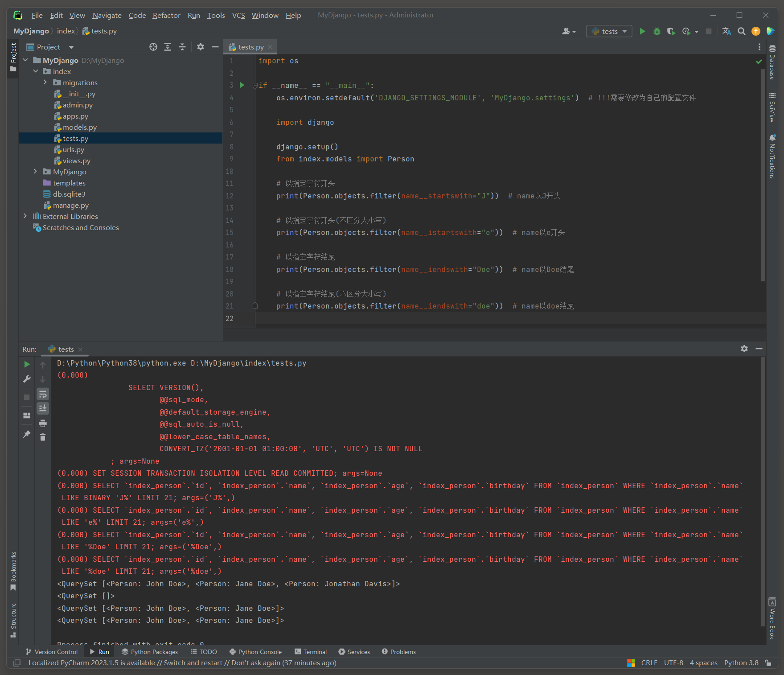The height and width of the screenshot is (675, 784).
Task: Open the tests run configuration dropdown
Action: (609, 31)
